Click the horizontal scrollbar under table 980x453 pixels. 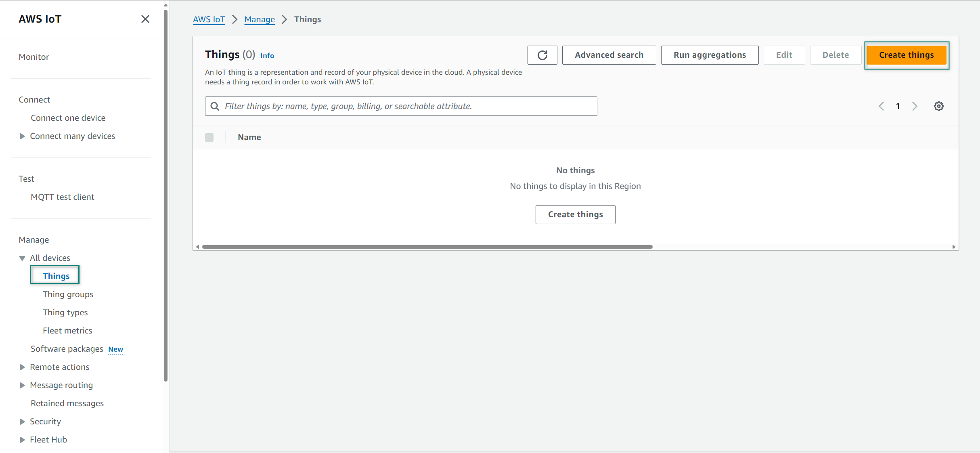pyautogui.click(x=427, y=247)
